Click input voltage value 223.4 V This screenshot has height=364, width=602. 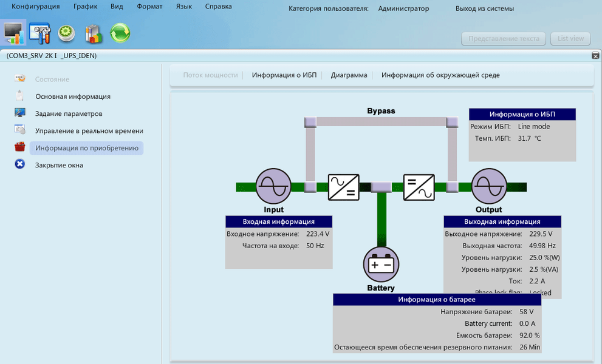pyautogui.click(x=318, y=234)
